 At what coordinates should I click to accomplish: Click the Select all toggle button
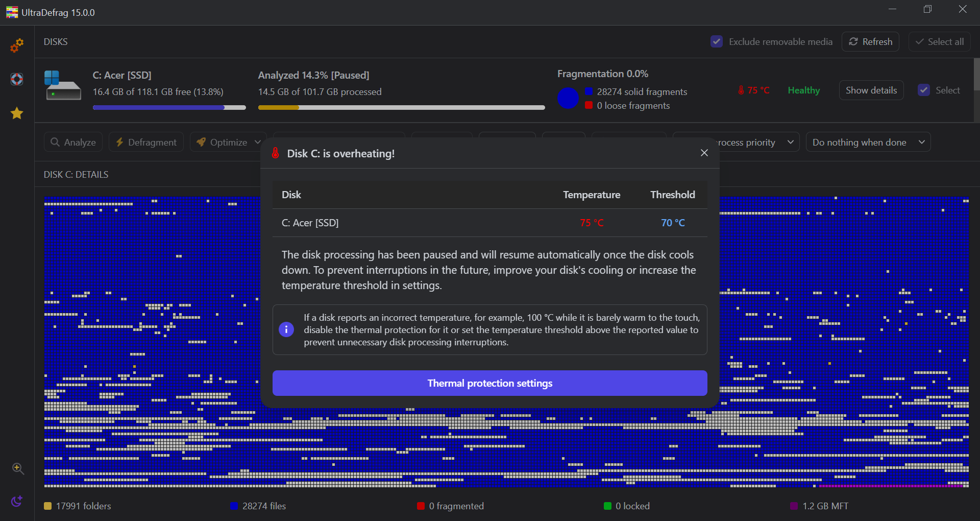click(939, 42)
